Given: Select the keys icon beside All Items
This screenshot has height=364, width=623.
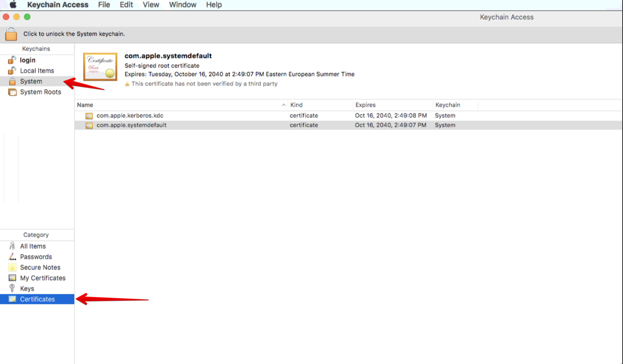Looking at the screenshot, I should click(x=12, y=246).
